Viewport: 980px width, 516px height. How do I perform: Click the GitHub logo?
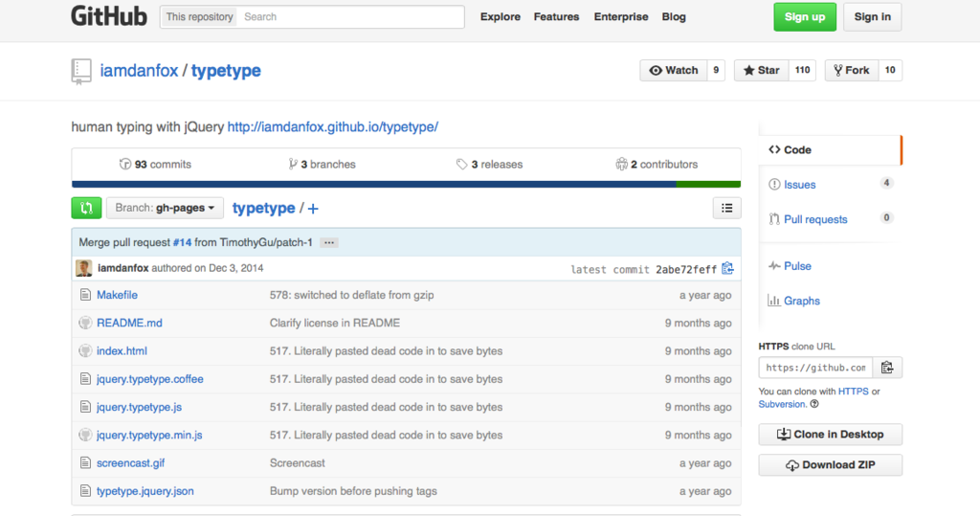109,16
